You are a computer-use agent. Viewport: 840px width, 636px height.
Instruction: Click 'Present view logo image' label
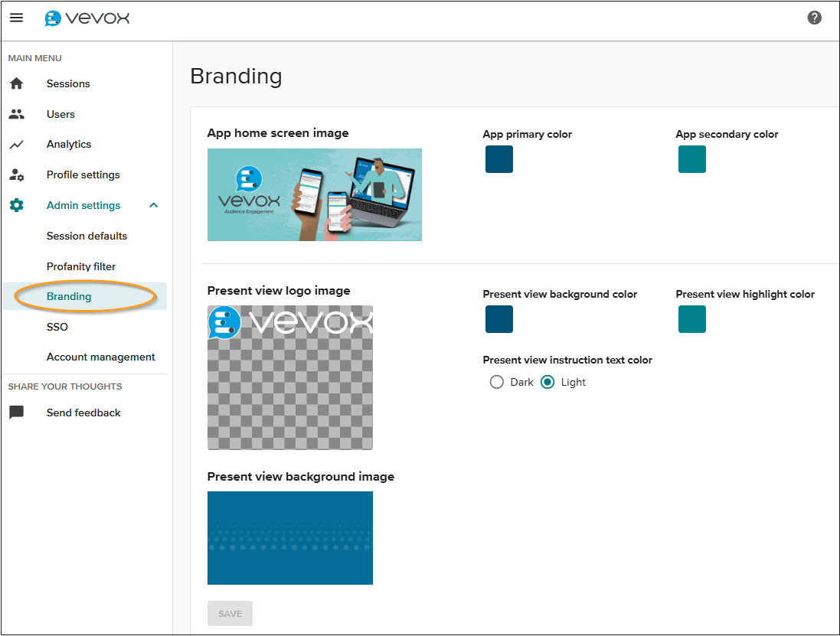279,290
